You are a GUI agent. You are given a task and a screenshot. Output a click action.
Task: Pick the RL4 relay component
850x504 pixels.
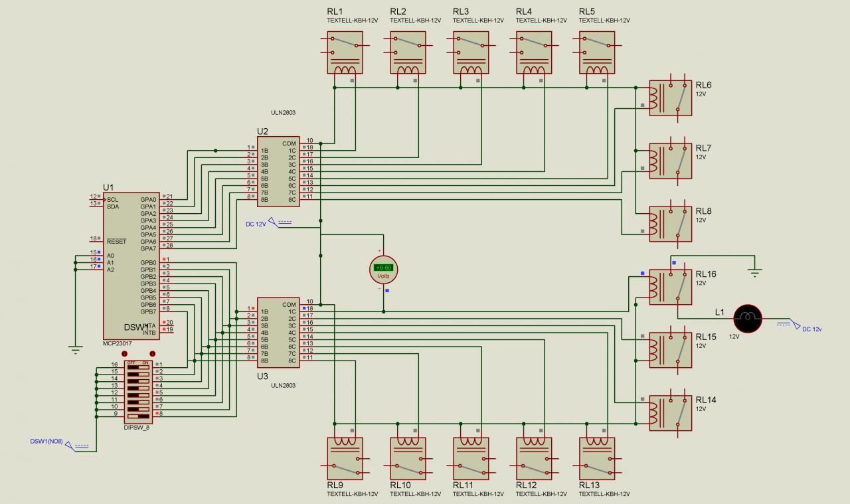pyautogui.click(x=535, y=52)
